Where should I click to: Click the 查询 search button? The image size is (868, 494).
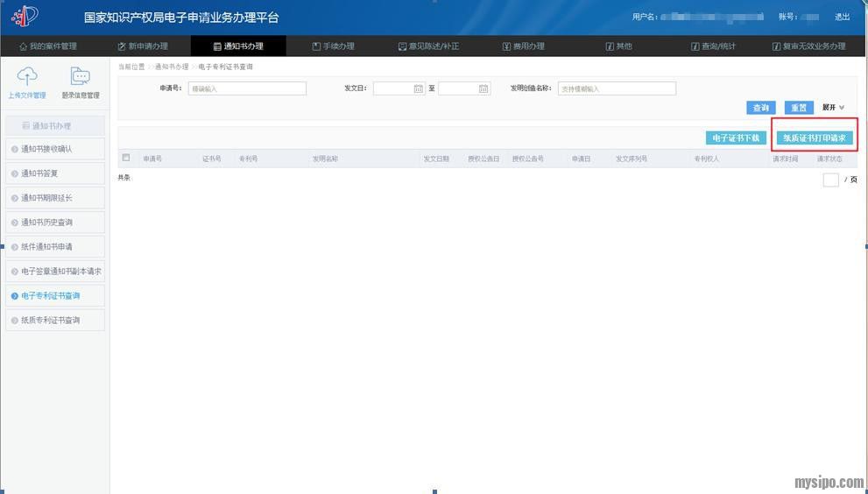(x=760, y=108)
